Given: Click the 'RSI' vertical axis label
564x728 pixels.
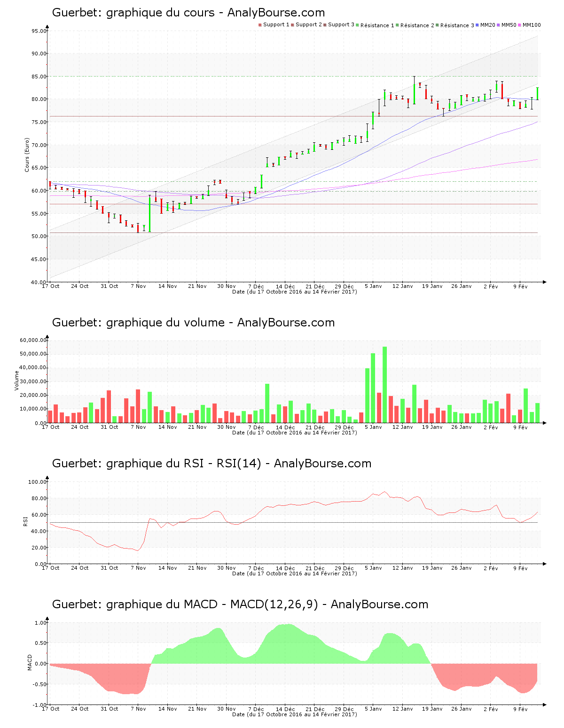Looking at the screenshot, I should (26, 521).
